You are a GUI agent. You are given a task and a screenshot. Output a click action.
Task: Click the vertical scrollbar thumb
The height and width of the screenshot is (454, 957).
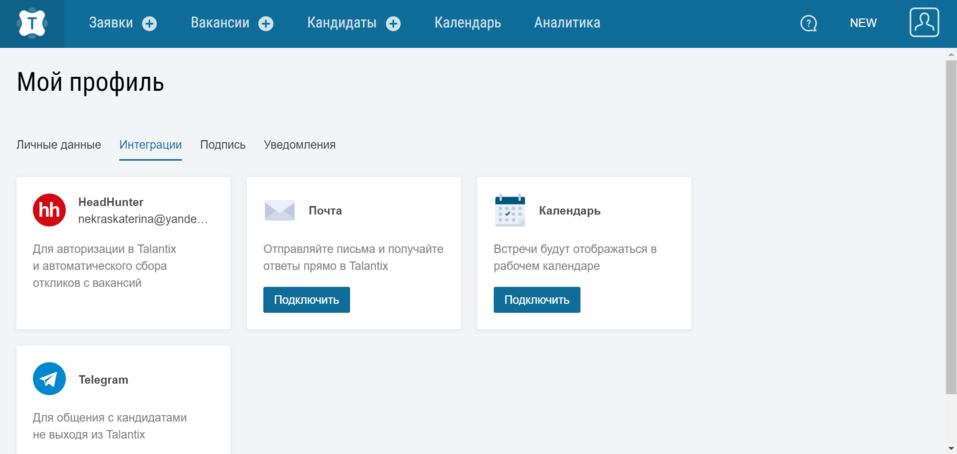tap(951, 227)
